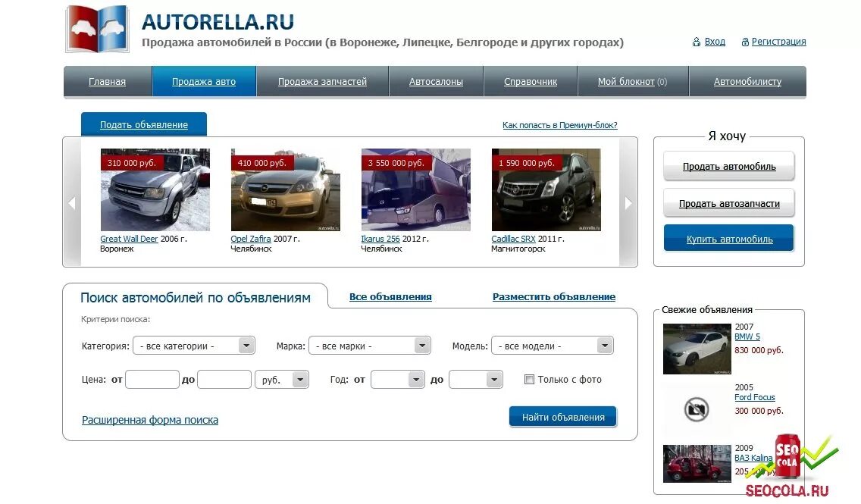861x504 pixels.
Task: Open the Год от year dropdown
Action: pyautogui.click(x=398, y=380)
